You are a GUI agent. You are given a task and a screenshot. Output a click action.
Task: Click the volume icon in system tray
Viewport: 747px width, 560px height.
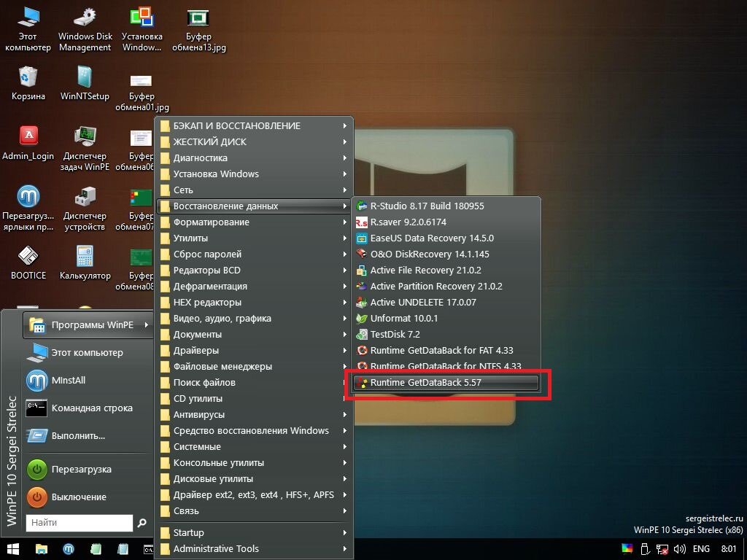680,549
